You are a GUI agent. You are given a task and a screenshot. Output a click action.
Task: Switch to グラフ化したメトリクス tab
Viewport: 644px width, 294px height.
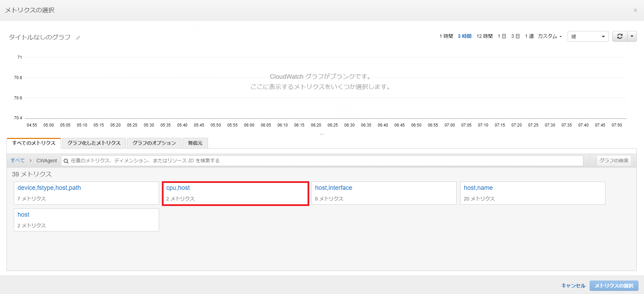click(94, 143)
